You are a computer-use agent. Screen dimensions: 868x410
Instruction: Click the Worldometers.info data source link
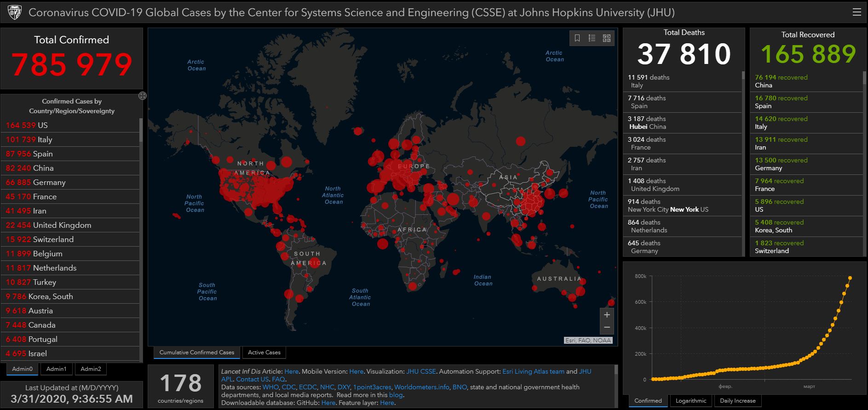click(421, 387)
